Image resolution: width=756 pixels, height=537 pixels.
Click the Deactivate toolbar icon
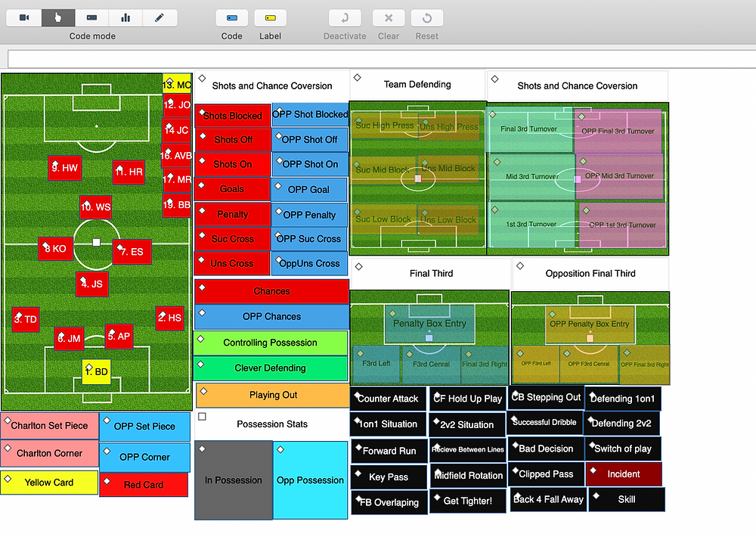pos(345,18)
